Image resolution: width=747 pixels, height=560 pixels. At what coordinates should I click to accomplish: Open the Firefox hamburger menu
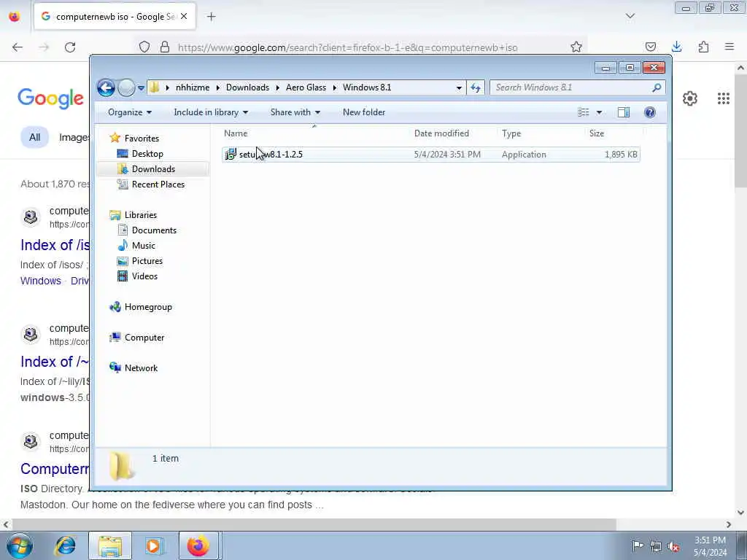(x=729, y=47)
